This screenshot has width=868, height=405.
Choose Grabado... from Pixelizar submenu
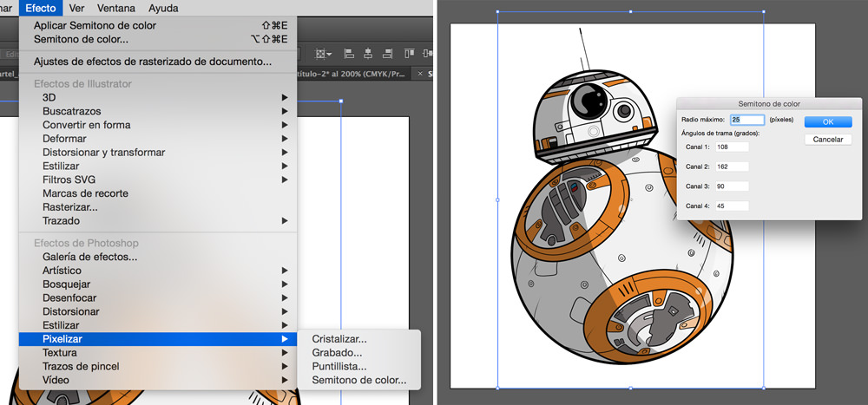(x=359, y=352)
